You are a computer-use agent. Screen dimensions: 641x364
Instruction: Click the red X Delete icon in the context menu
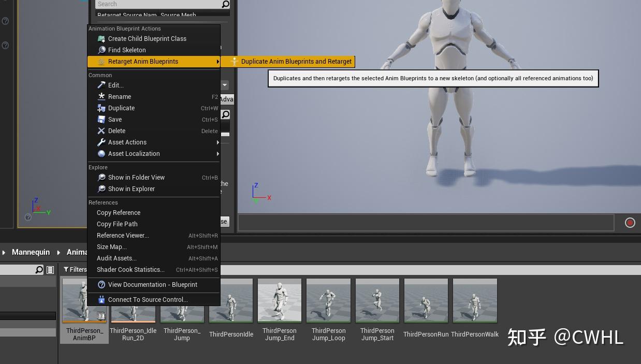coord(102,131)
